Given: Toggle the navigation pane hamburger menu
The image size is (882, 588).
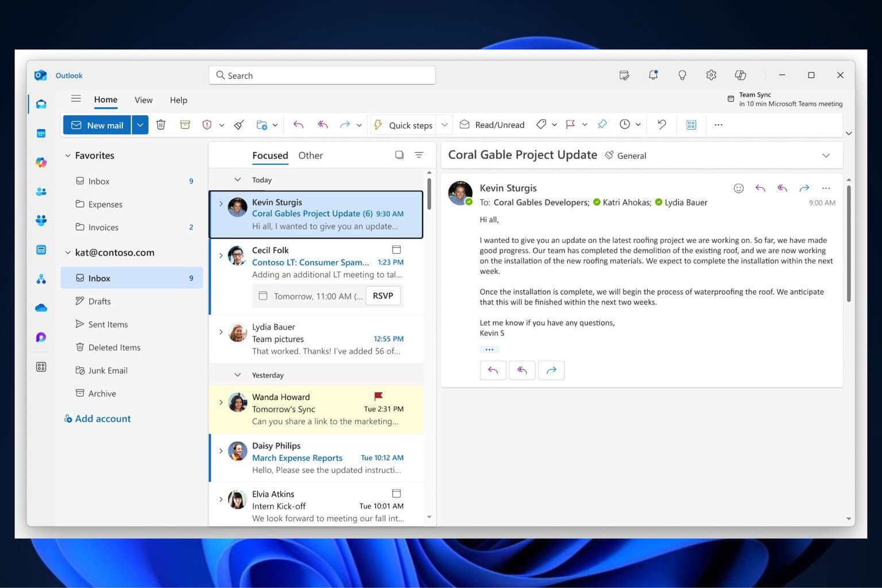Looking at the screenshot, I should [76, 99].
